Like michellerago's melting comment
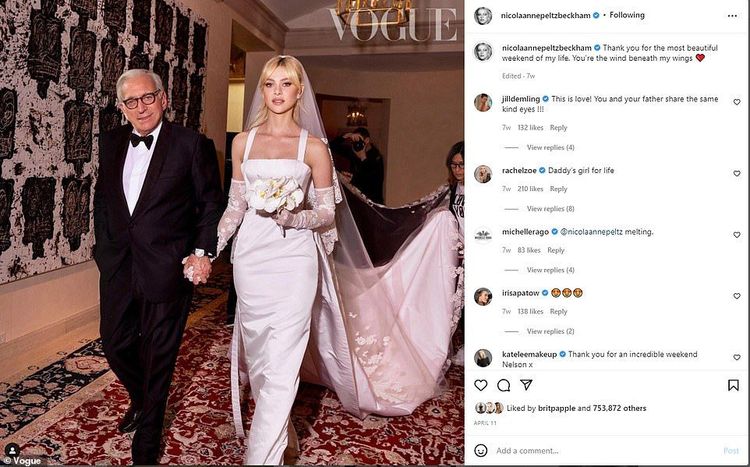Viewport: 750px width, 467px height. [x=737, y=234]
